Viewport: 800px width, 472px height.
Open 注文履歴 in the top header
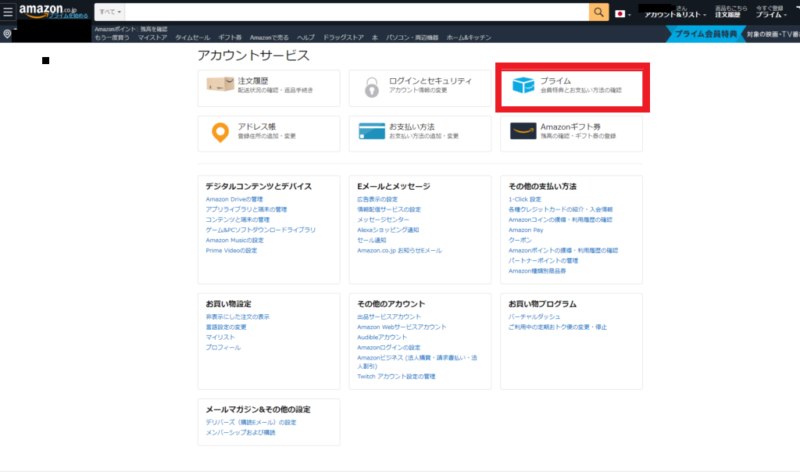(x=727, y=15)
